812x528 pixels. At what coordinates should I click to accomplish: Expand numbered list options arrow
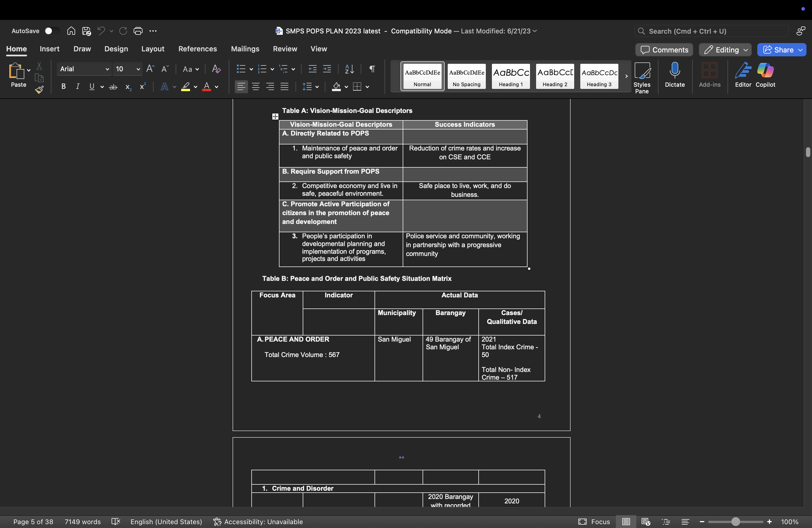[272, 69]
